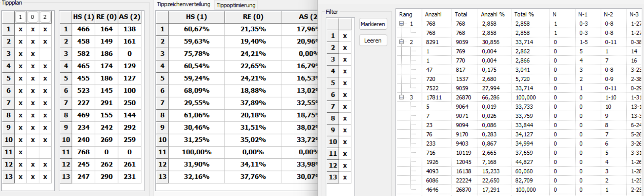Toggle the empty AS cell in Tippplan row 3

tap(45, 54)
